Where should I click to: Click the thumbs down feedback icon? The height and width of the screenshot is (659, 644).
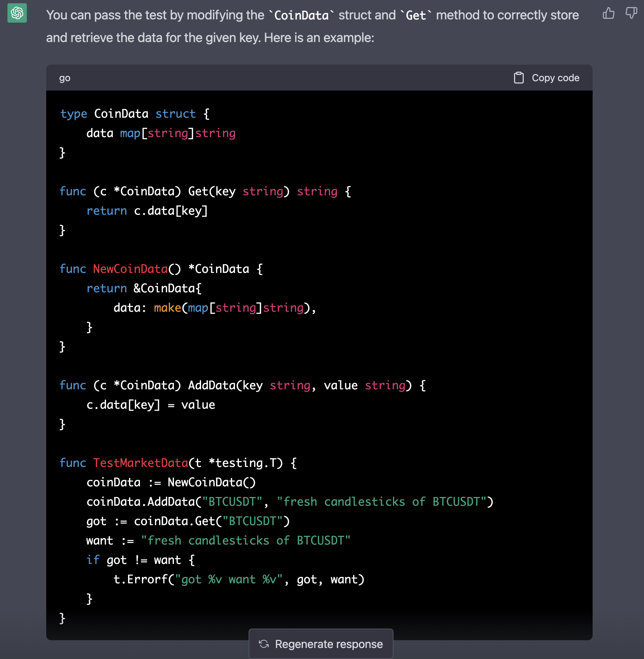[x=631, y=14]
